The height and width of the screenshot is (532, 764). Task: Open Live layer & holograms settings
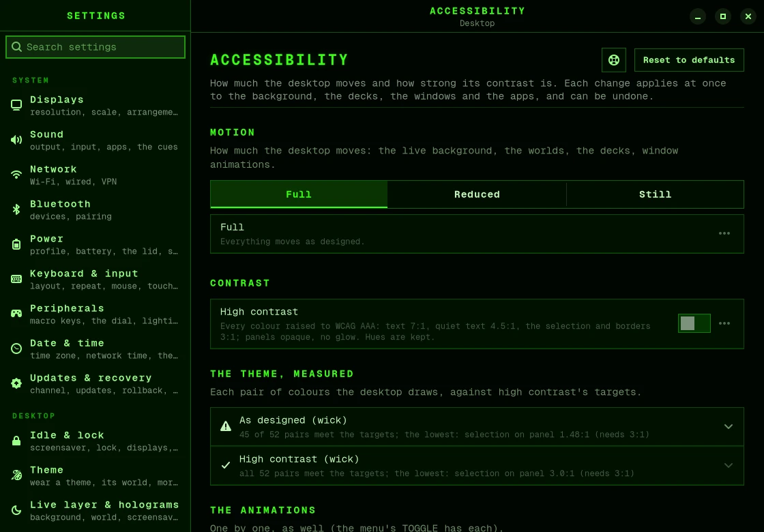95,511
